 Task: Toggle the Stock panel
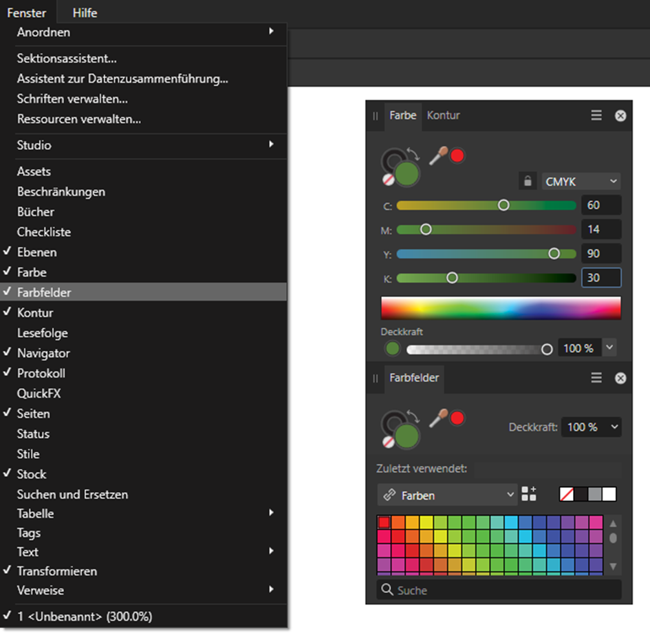[144, 474]
